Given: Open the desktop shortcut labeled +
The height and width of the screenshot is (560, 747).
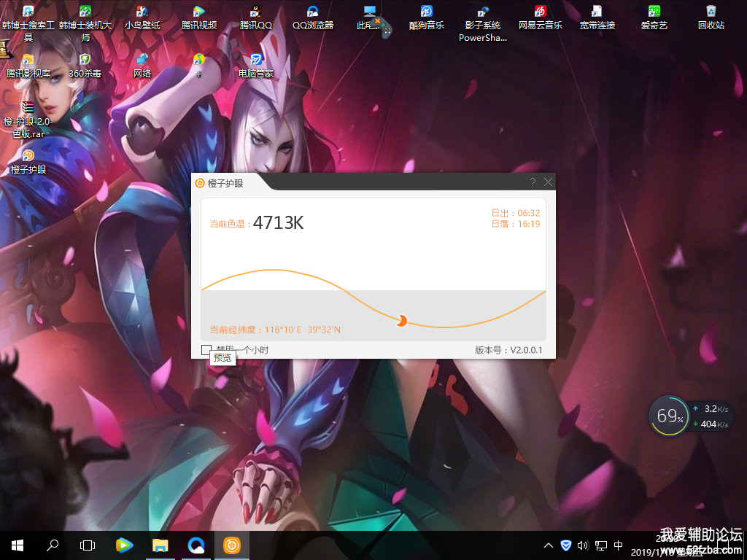Looking at the screenshot, I should (198, 66).
